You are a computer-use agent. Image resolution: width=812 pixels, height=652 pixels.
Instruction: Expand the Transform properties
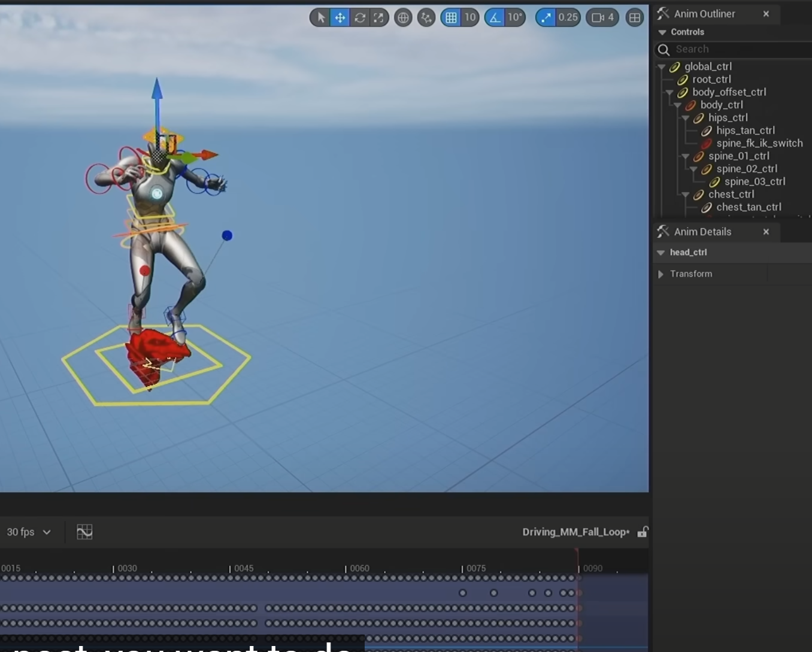point(660,274)
